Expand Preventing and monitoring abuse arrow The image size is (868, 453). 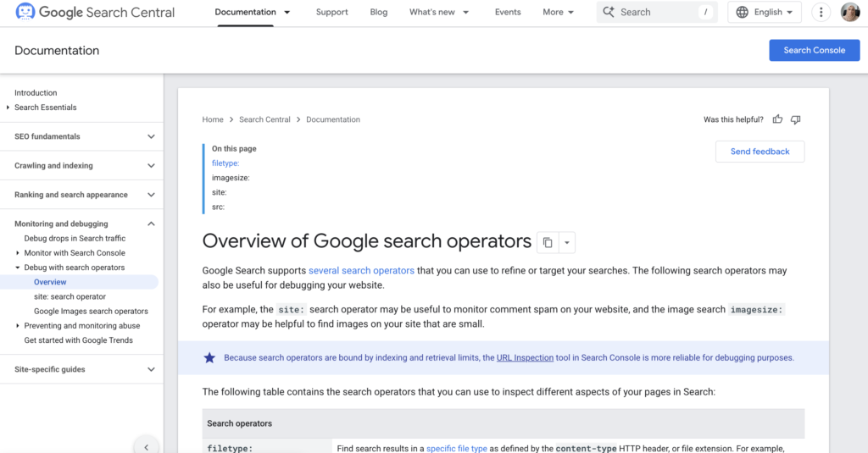coord(18,326)
